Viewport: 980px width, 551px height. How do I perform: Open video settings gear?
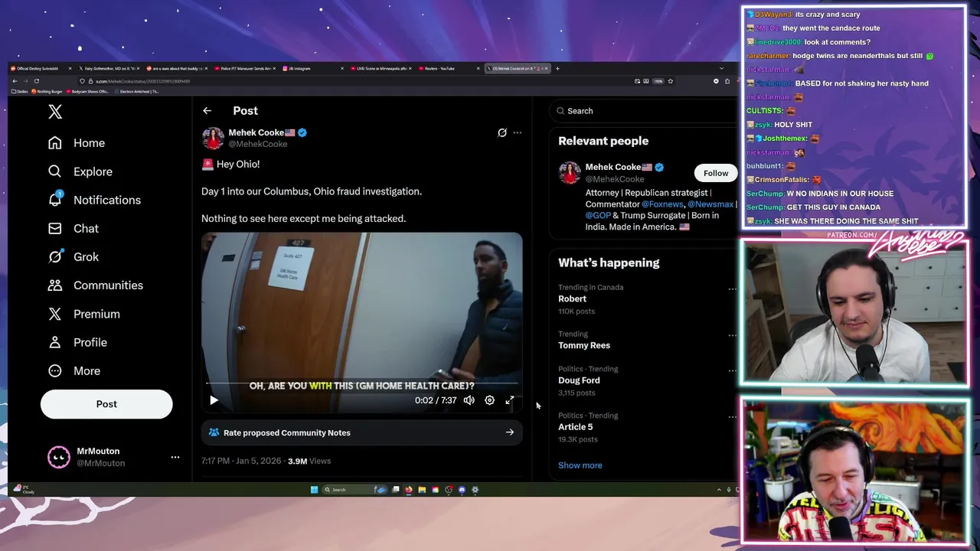490,400
